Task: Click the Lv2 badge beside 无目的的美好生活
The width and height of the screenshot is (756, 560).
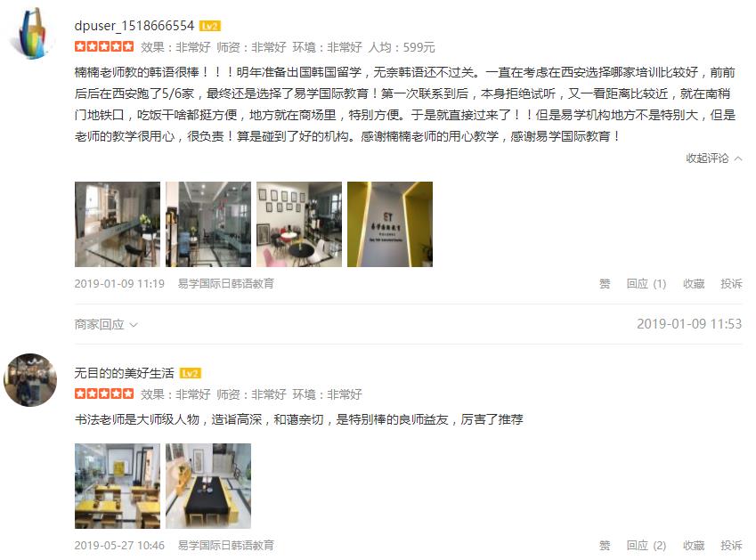Action: pyautogui.click(x=190, y=373)
